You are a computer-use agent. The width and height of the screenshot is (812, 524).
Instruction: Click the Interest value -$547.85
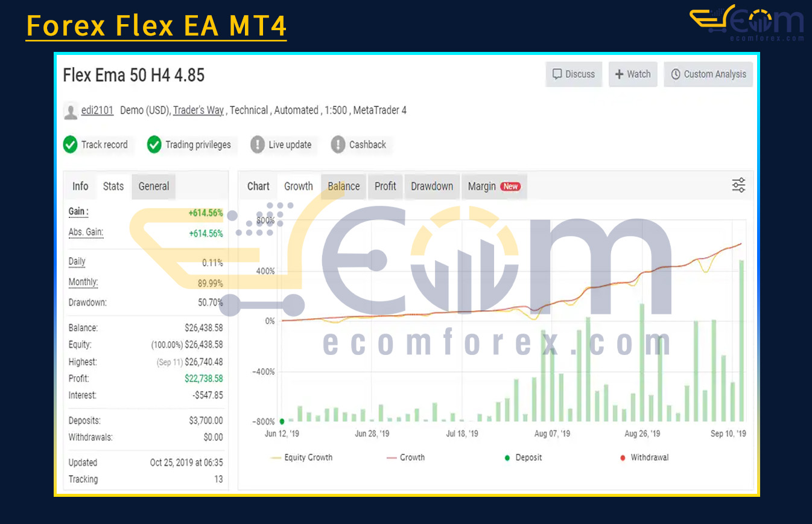pyautogui.click(x=208, y=395)
